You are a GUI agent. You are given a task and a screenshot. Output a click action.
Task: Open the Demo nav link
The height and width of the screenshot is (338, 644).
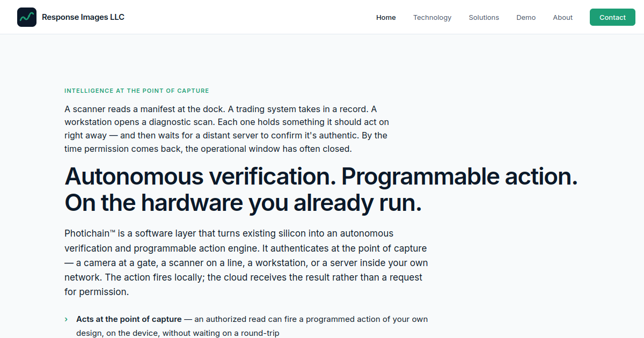pos(526,17)
